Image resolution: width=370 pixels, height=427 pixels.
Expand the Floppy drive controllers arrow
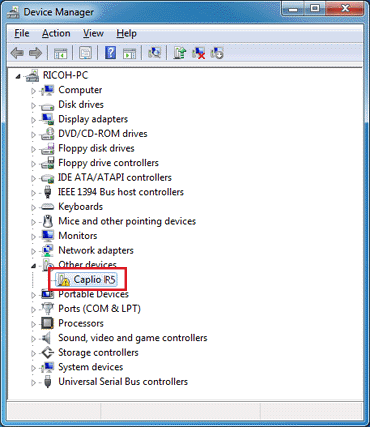(x=33, y=164)
